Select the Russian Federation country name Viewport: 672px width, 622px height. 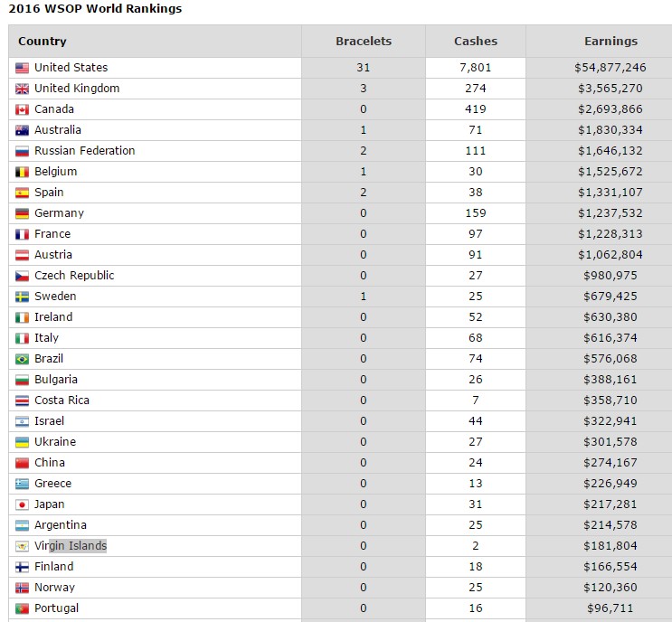(x=84, y=150)
